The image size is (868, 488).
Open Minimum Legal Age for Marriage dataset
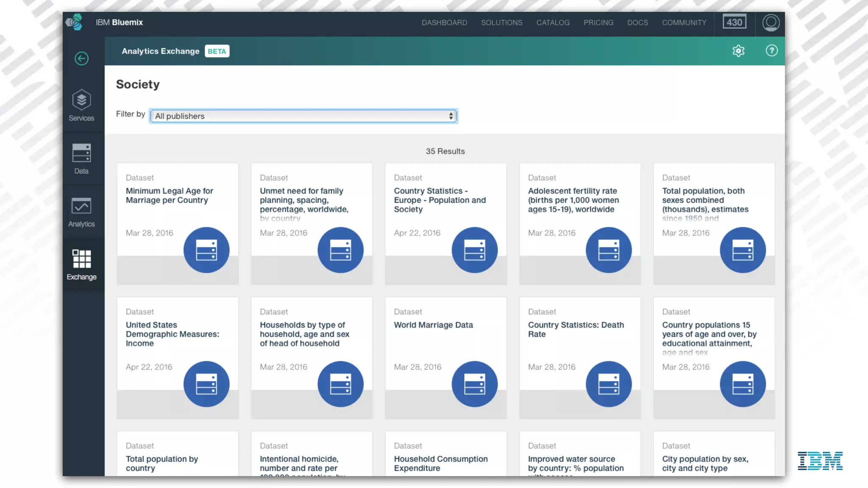(169, 196)
